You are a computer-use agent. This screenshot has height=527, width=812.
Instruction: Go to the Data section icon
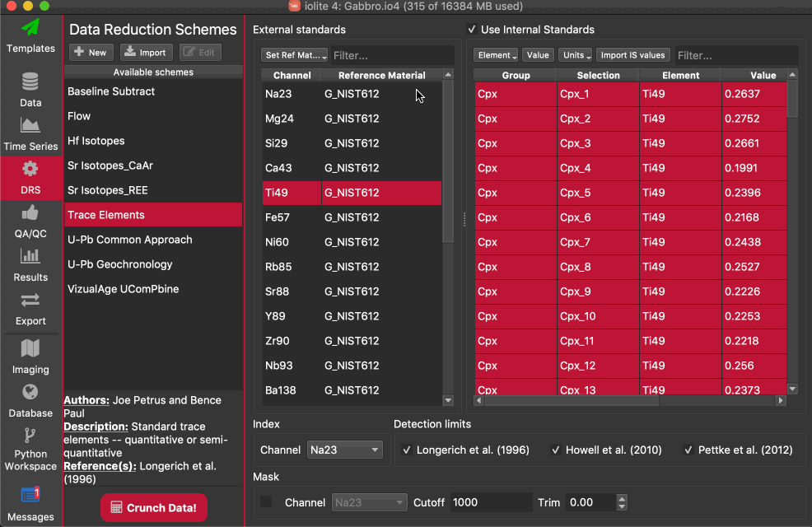click(x=30, y=82)
